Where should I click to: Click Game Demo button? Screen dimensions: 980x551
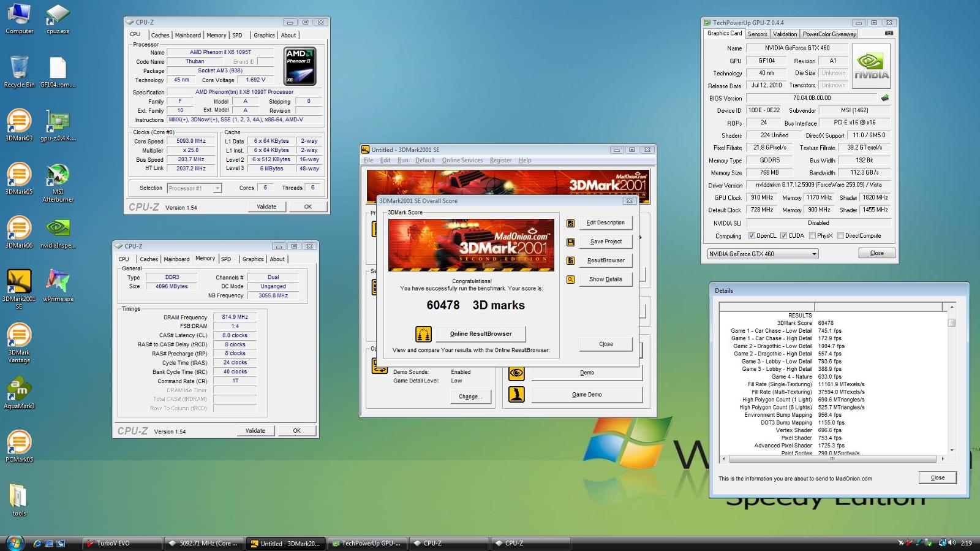587,395
